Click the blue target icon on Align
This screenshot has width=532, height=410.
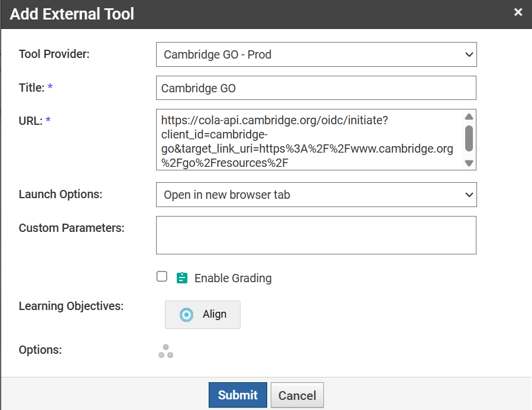[186, 315]
